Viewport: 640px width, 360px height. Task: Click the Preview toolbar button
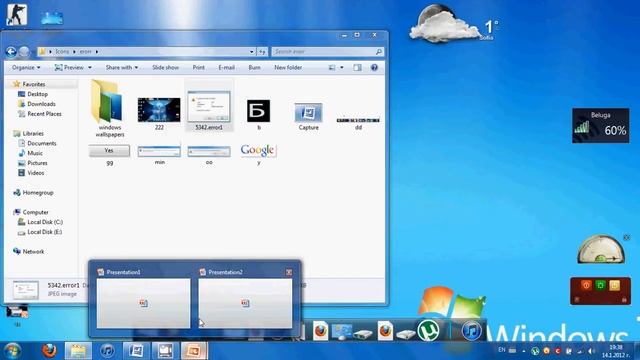[x=69, y=68]
